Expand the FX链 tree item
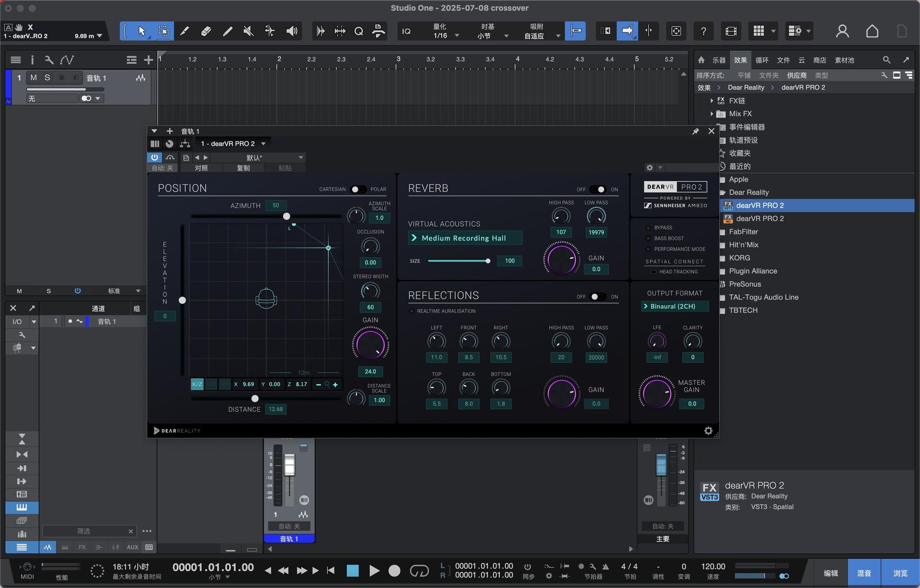920x588 pixels. pyautogui.click(x=712, y=101)
